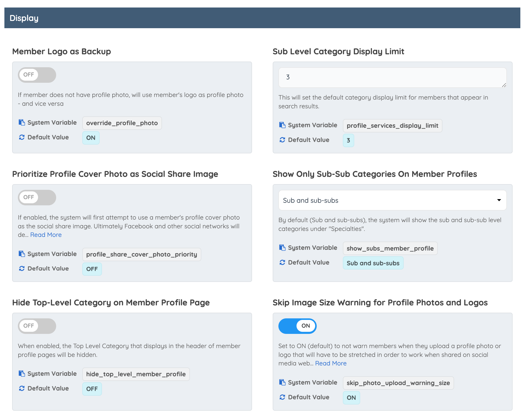The height and width of the screenshot is (420, 525).
Task: Click copy icon beside hide_top_level_member_profile variable
Action: coord(22,373)
